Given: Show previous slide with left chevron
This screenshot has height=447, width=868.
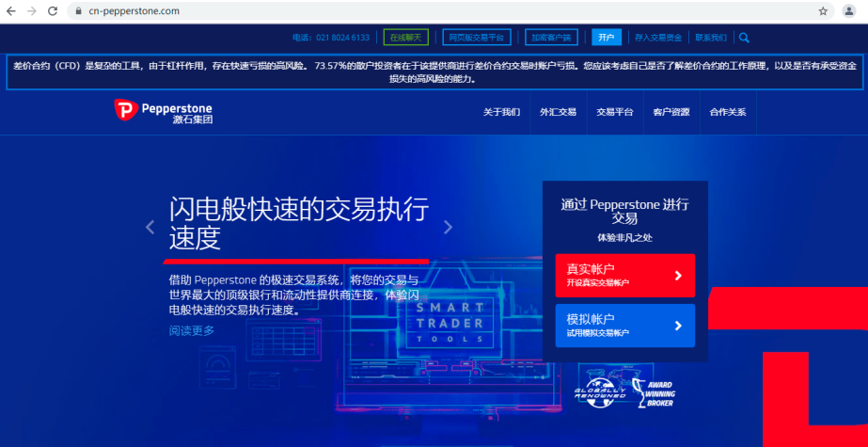Looking at the screenshot, I should (x=150, y=227).
